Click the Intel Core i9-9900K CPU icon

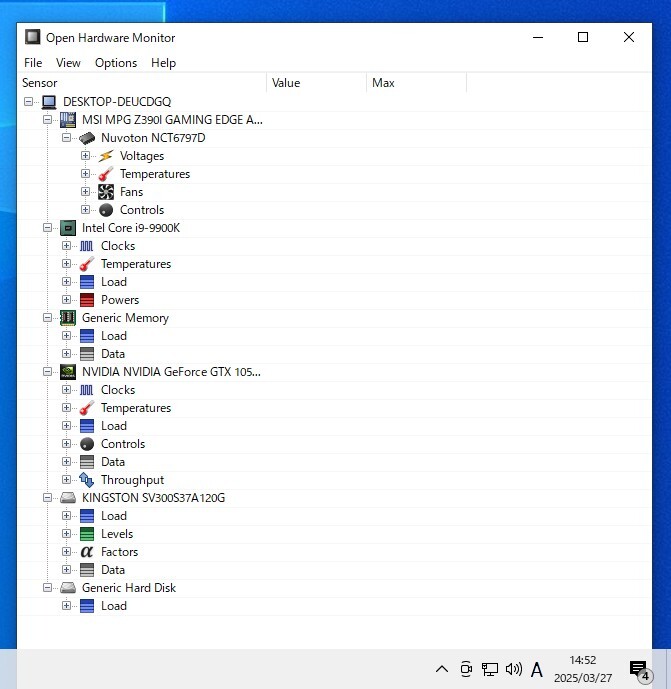tap(68, 228)
